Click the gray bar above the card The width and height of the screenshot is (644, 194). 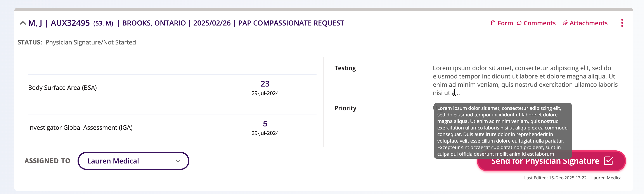[323, 9]
